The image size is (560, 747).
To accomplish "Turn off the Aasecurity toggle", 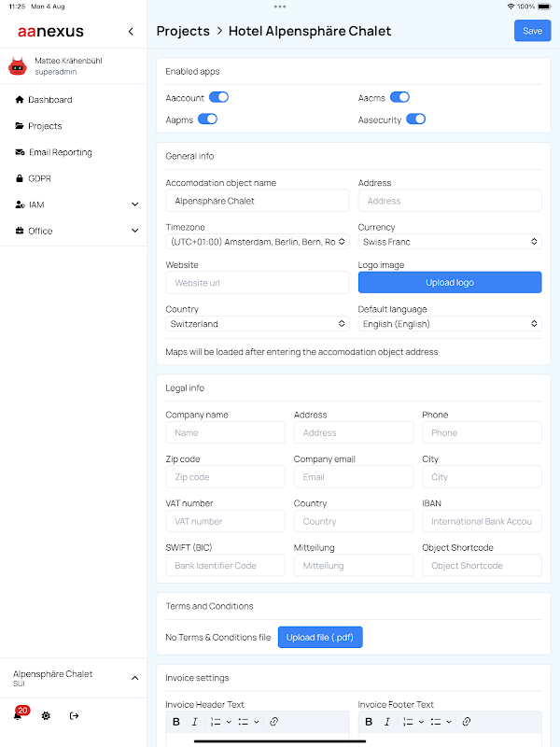I will tap(415, 119).
